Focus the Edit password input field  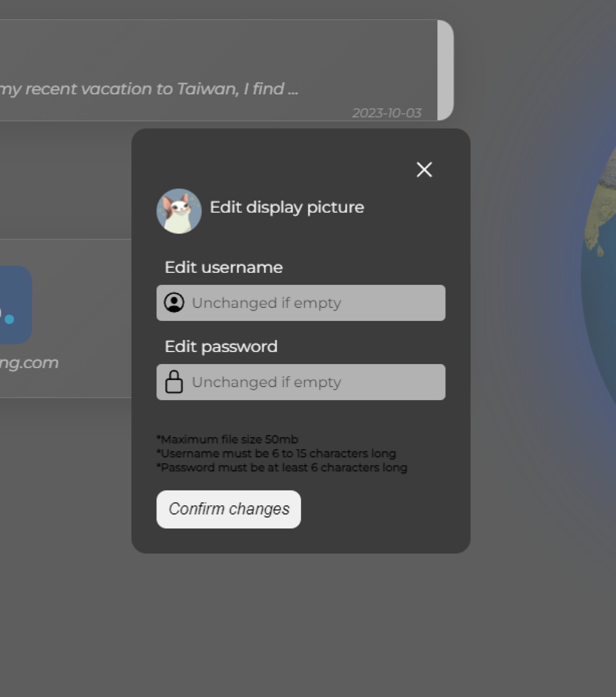pyautogui.click(x=301, y=382)
